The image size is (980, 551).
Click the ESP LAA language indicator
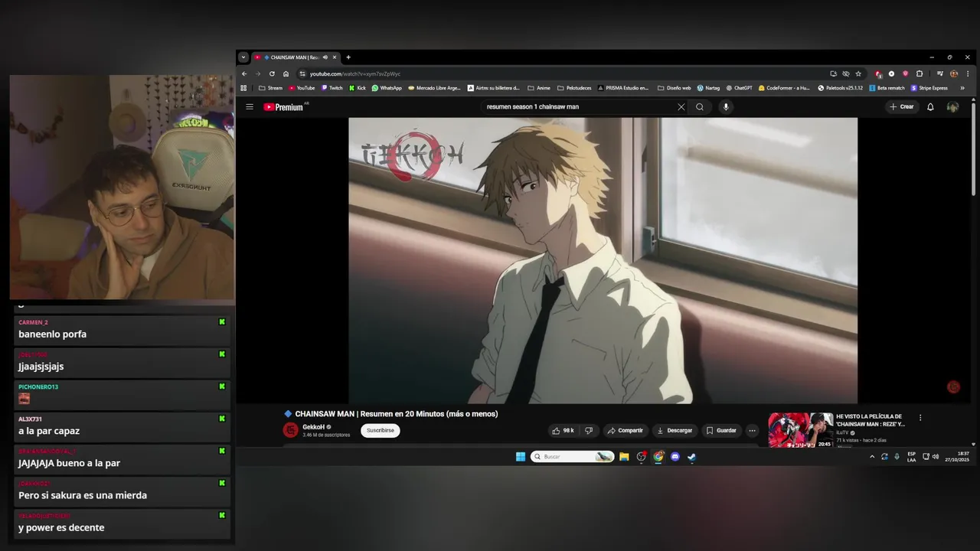911,457
